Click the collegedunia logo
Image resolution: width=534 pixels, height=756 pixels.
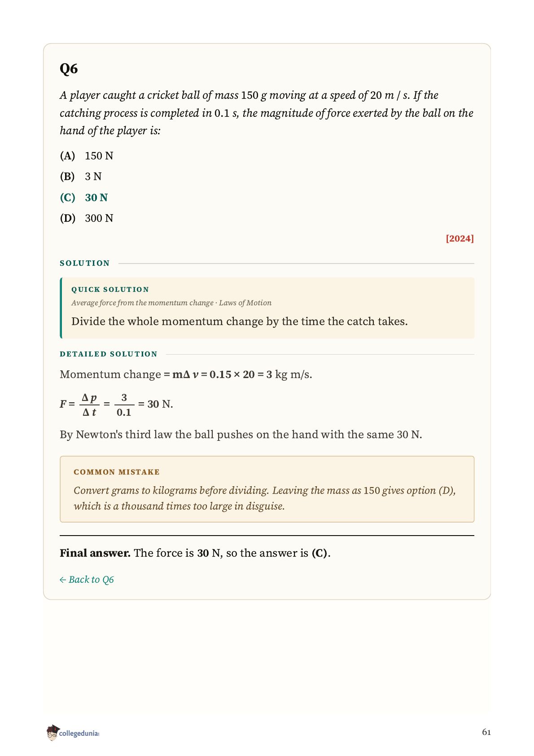pyautogui.click(x=72, y=733)
